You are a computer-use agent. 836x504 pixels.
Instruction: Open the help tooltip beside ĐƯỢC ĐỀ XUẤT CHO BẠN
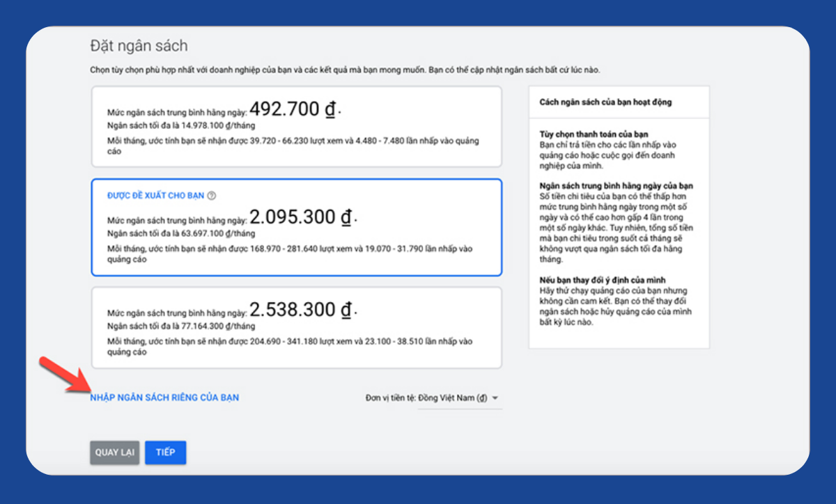[x=211, y=196]
